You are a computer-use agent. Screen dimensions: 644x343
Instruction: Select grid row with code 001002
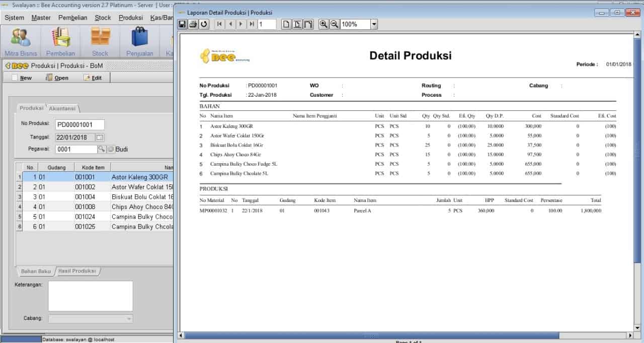point(95,187)
